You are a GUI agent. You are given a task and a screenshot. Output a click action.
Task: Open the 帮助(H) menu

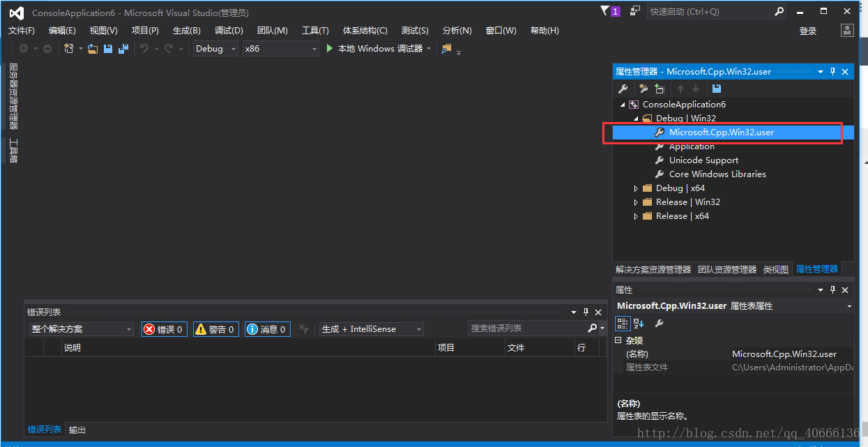coord(545,31)
